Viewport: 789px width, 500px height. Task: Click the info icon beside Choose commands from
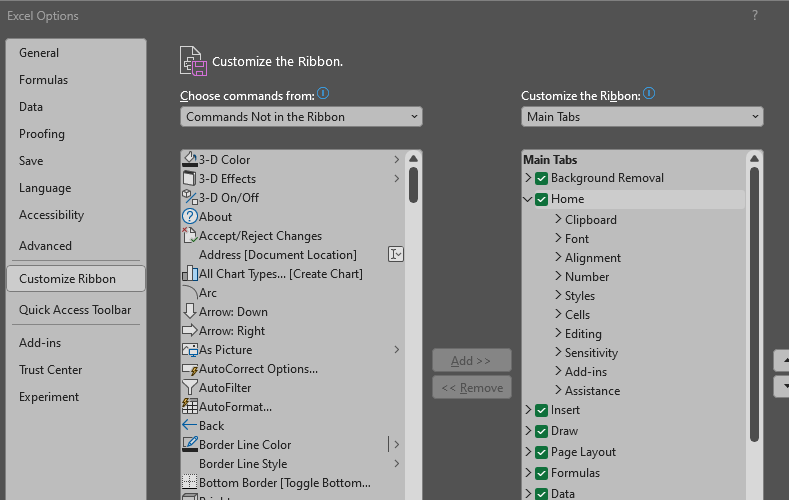[323, 94]
